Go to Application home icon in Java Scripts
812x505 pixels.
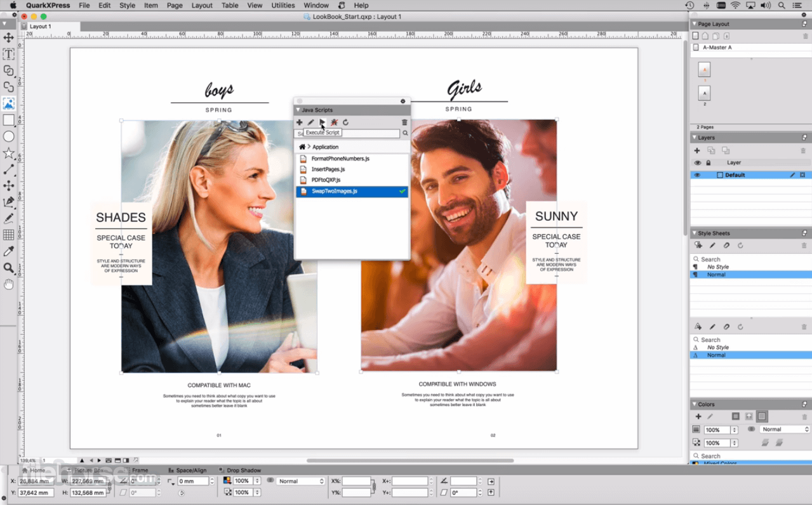[302, 147]
